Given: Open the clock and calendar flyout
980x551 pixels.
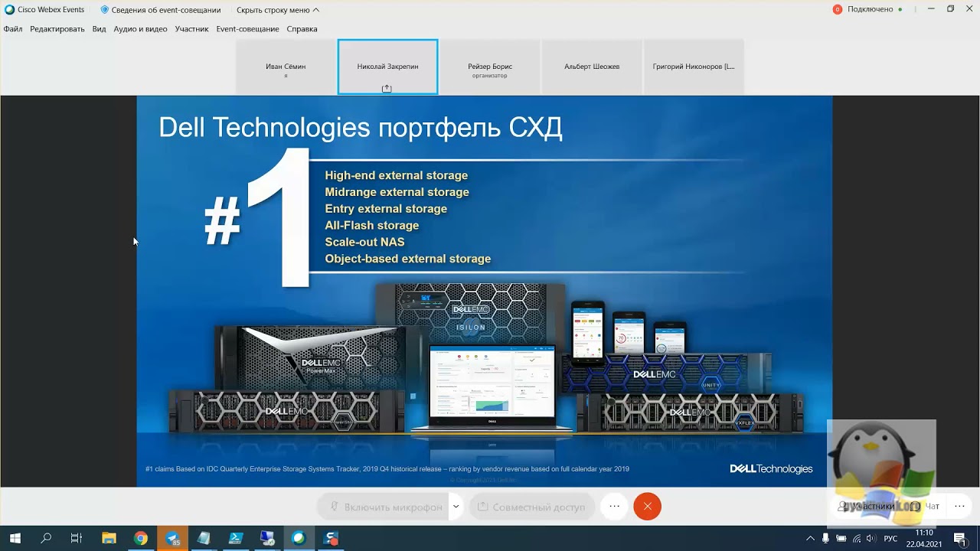Looking at the screenshot, I should [x=924, y=538].
